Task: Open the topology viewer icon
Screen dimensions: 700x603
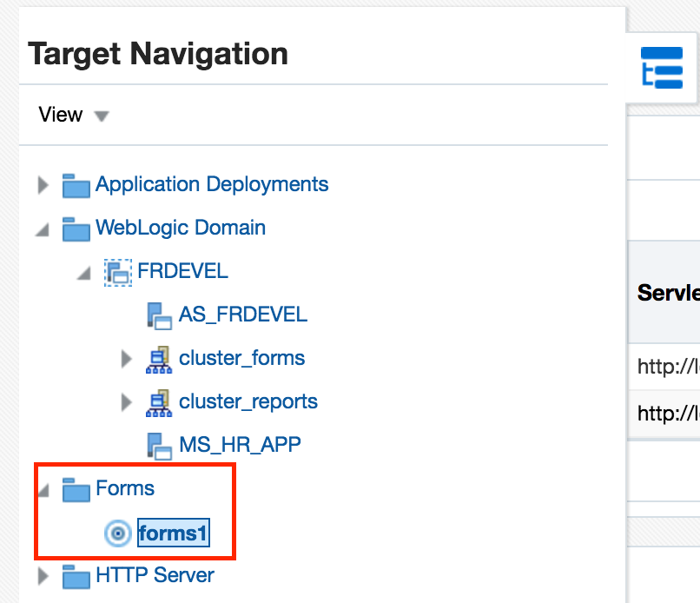Action: [661, 65]
